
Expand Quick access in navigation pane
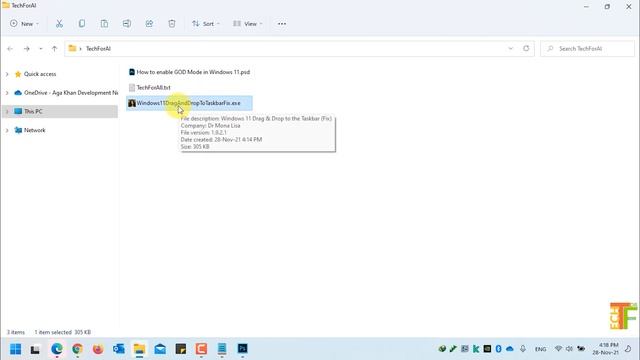coord(7,74)
